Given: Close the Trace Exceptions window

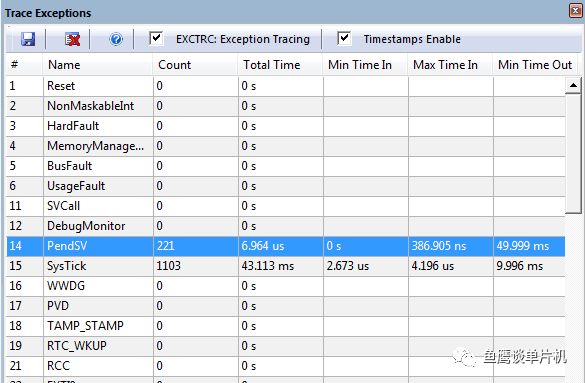Looking at the screenshot, I should [x=577, y=11].
